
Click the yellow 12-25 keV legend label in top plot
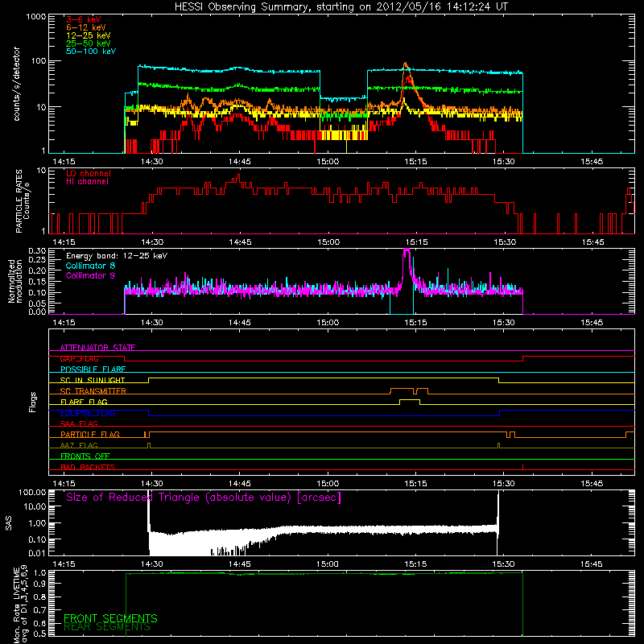pyautogui.click(x=89, y=35)
